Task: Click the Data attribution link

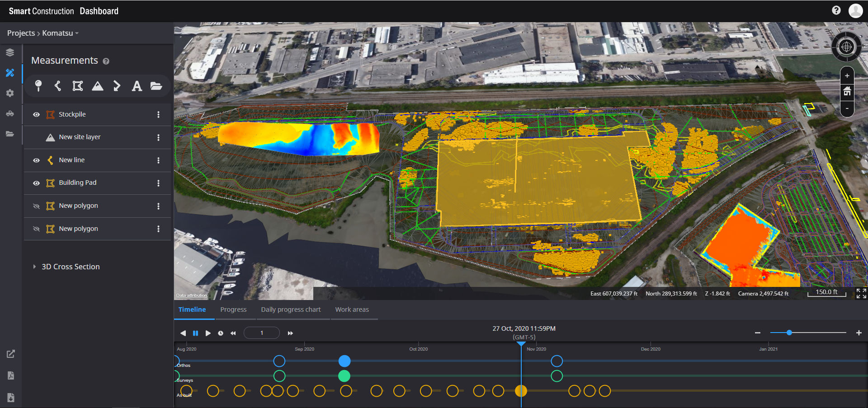Action: pos(191,295)
